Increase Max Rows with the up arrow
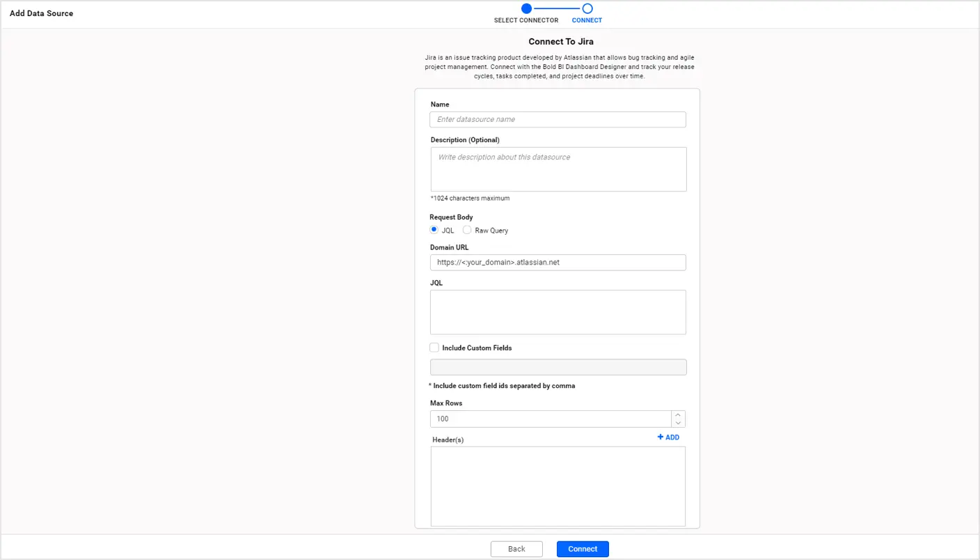The width and height of the screenshot is (980, 560). (678, 414)
